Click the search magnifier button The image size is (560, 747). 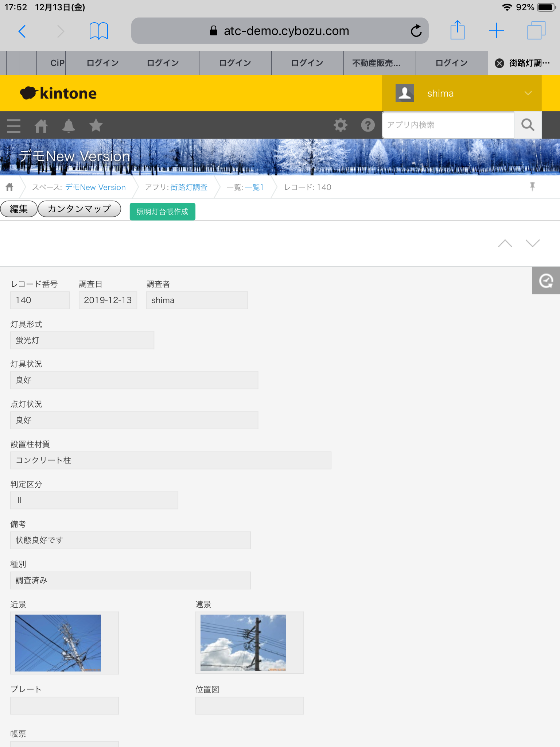(x=528, y=125)
